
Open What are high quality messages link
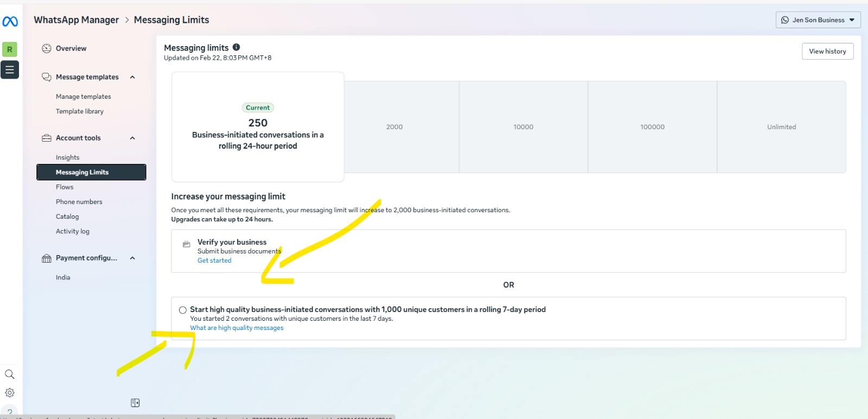(x=237, y=328)
